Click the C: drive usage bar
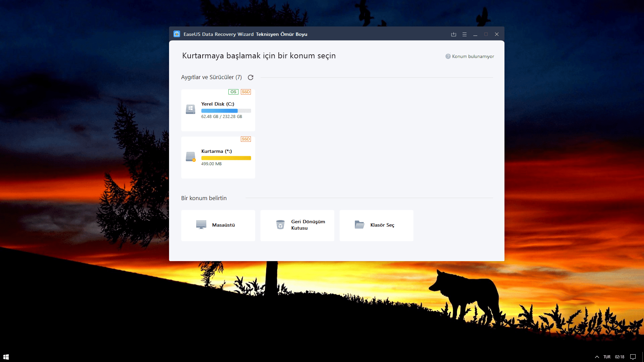Image resolution: width=644 pixels, height=362 pixels. [226, 111]
